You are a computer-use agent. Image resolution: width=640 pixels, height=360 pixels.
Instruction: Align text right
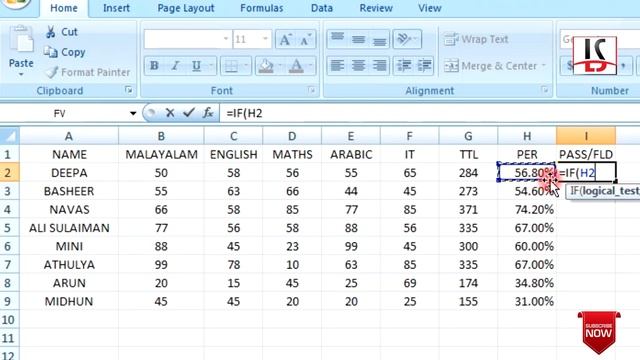coord(380,65)
